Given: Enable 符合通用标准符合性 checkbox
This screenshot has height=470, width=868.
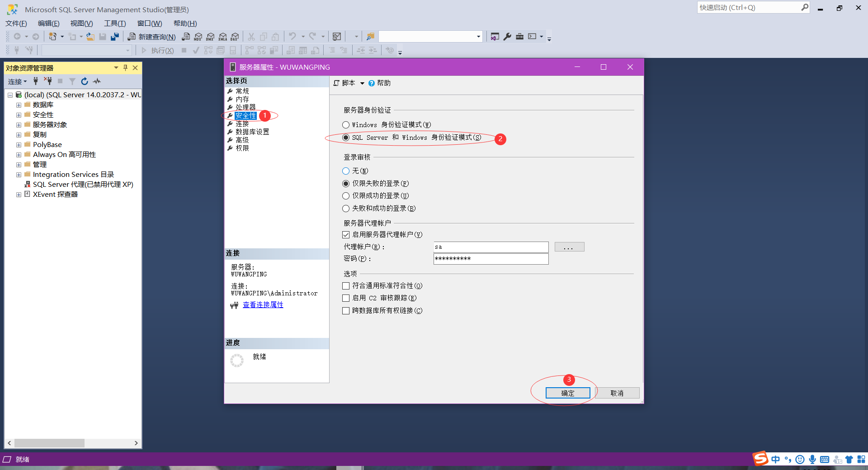Looking at the screenshot, I should [346, 286].
